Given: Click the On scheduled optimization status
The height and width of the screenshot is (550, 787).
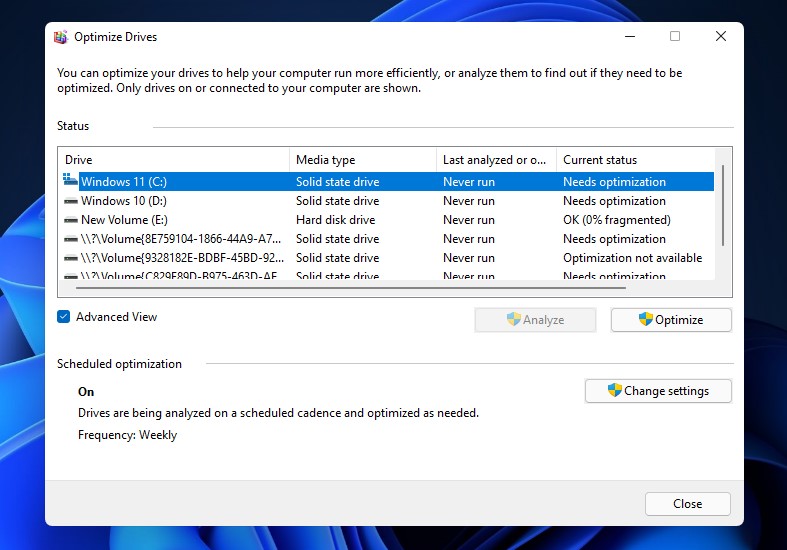Looking at the screenshot, I should (x=86, y=392).
